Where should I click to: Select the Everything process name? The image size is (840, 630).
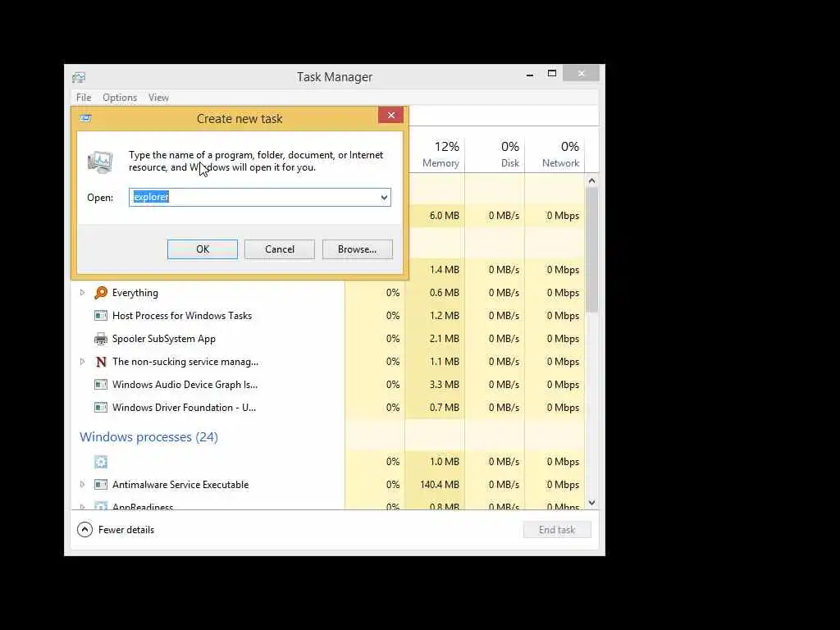pyautogui.click(x=135, y=293)
